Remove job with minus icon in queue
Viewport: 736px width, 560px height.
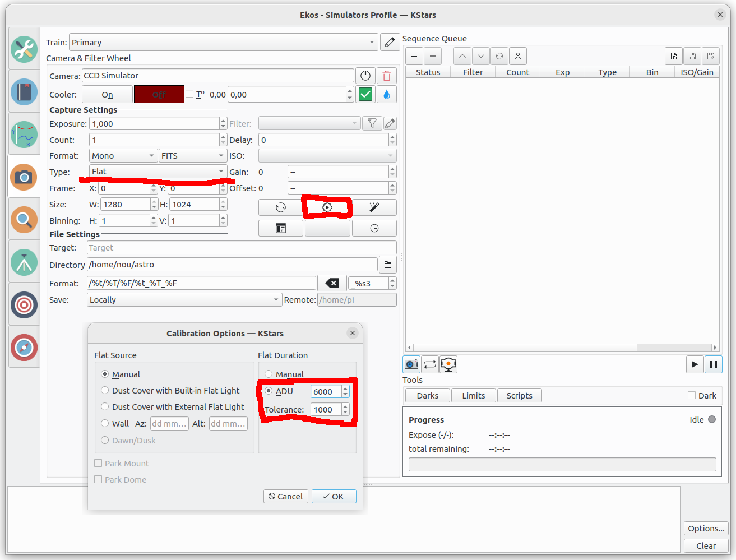(x=433, y=56)
